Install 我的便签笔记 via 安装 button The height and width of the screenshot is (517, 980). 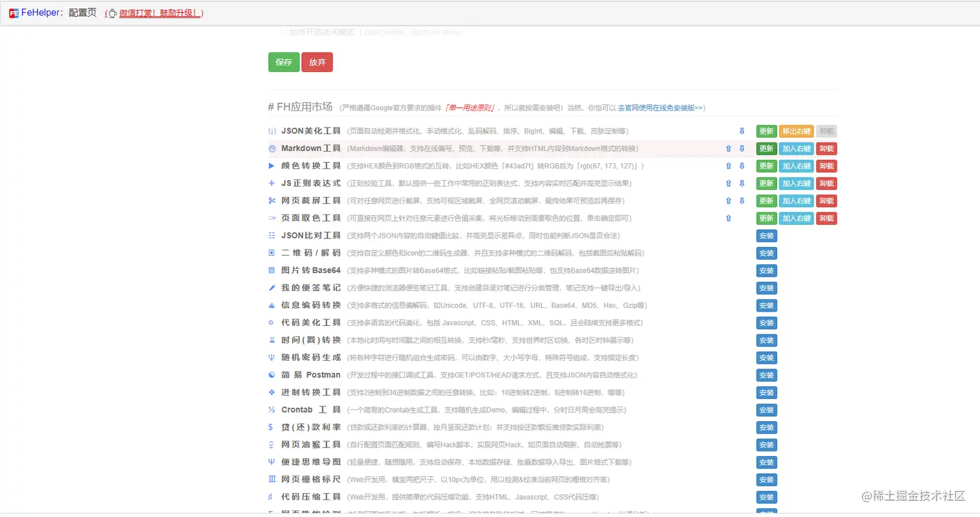(x=766, y=288)
